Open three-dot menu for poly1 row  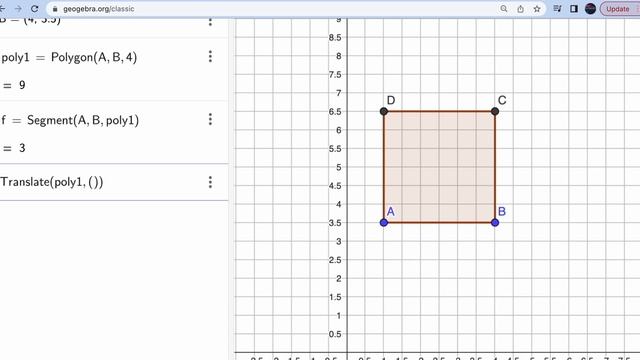click(x=210, y=56)
